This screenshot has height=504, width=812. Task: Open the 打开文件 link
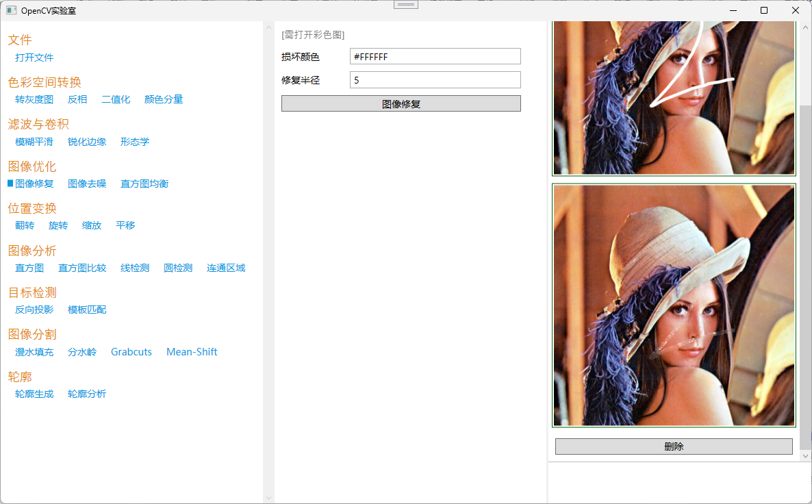coord(34,58)
